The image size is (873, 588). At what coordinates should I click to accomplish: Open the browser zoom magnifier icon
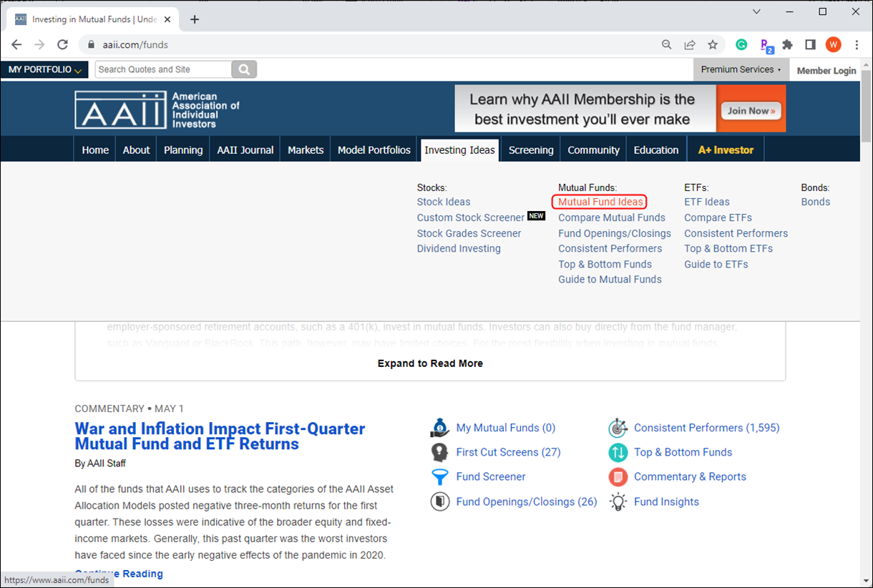tap(667, 44)
